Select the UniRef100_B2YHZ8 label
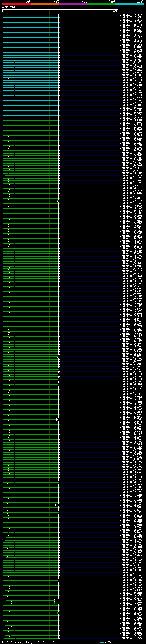This screenshot has width=146, height=644. (x=131, y=369)
